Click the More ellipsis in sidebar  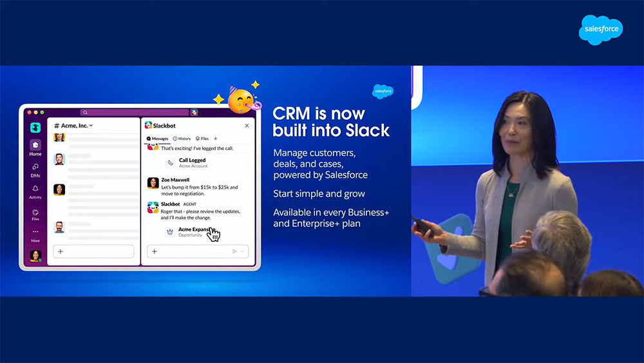pos(35,232)
